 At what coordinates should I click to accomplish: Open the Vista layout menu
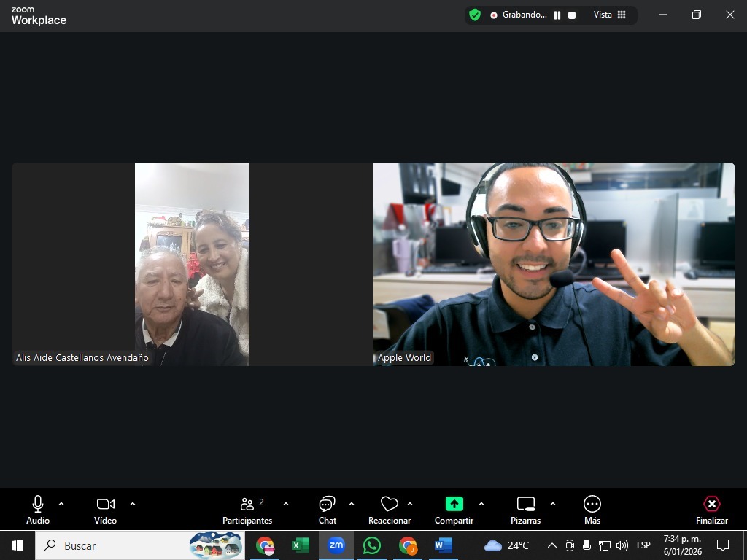pyautogui.click(x=610, y=15)
